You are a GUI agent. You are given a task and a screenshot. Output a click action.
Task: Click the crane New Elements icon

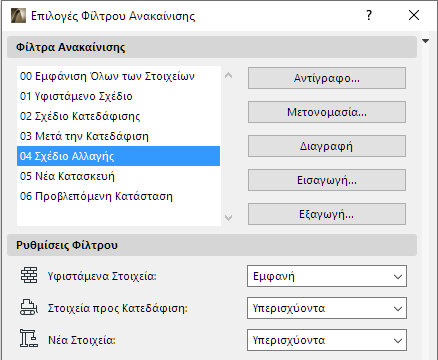pos(29,339)
